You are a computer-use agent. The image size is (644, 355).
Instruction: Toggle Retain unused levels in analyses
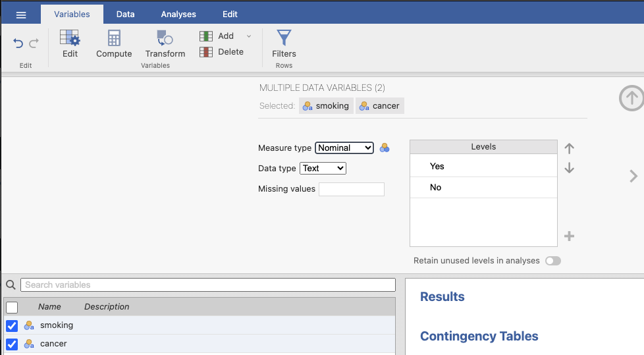tap(552, 261)
